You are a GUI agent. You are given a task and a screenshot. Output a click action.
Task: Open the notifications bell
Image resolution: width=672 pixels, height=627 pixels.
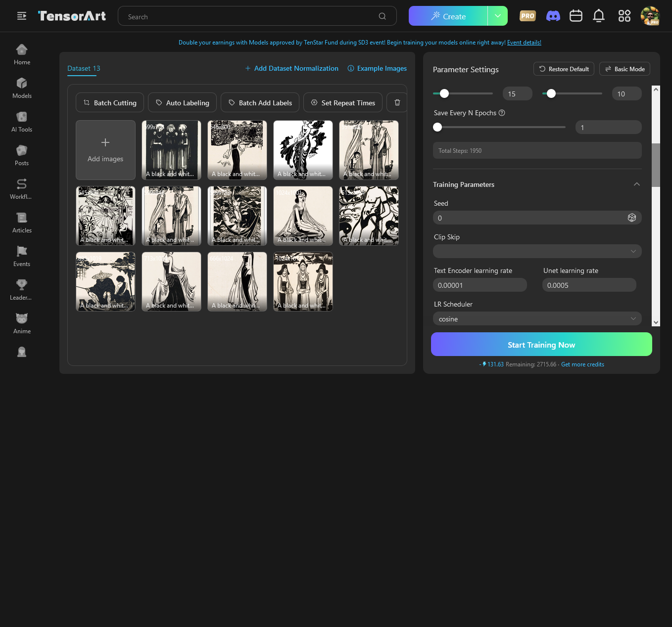[599, 16]
